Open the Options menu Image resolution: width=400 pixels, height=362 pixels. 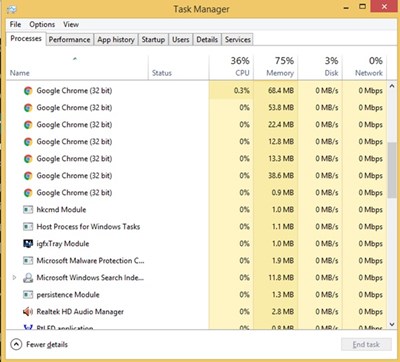42,24
